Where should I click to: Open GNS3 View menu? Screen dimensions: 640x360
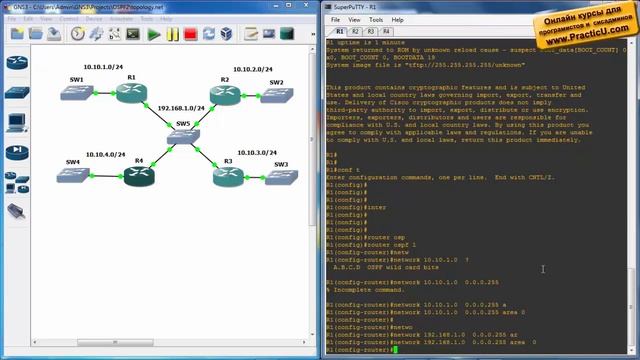click(46, 19)
